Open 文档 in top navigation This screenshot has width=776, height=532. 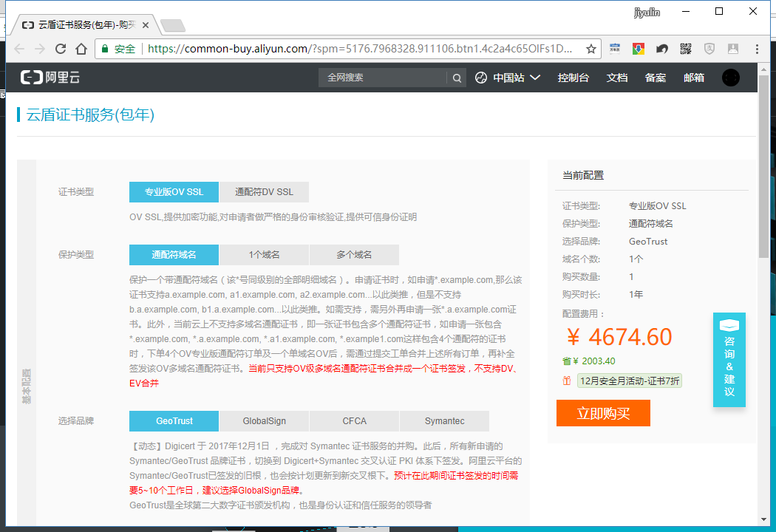tap(617, 78)
